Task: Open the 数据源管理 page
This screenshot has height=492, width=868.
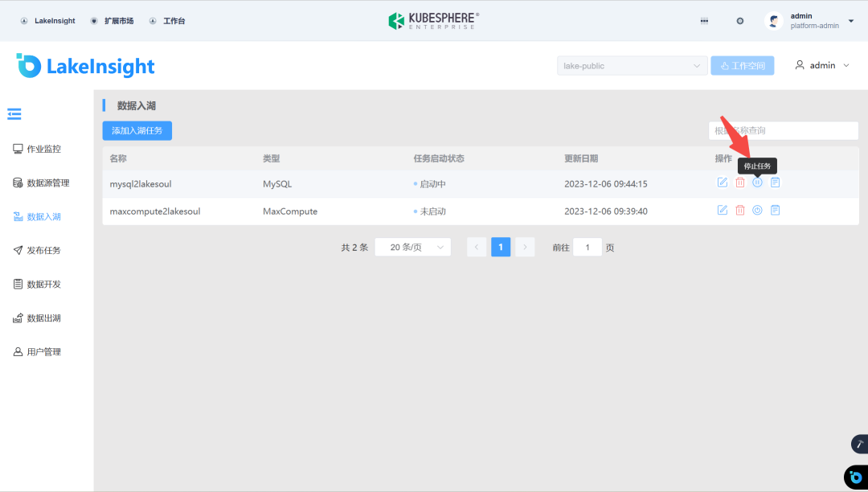Action: click(42, 182)
